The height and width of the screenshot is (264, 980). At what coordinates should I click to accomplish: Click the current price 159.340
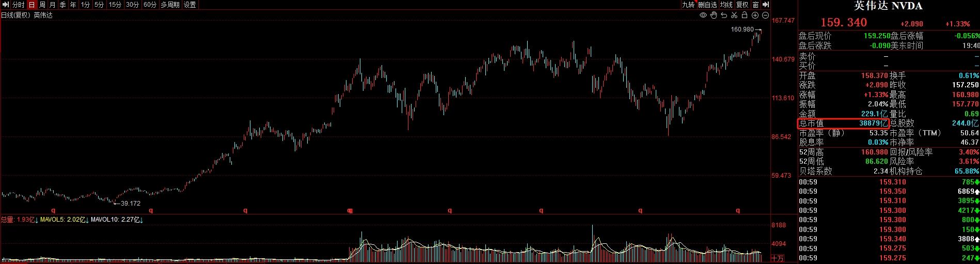844,23
